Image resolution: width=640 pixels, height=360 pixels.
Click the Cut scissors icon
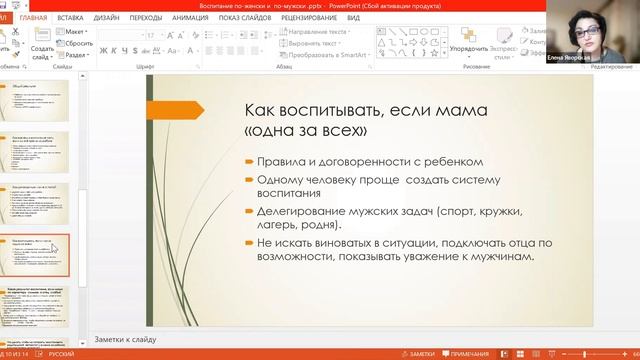pos(16,31)
